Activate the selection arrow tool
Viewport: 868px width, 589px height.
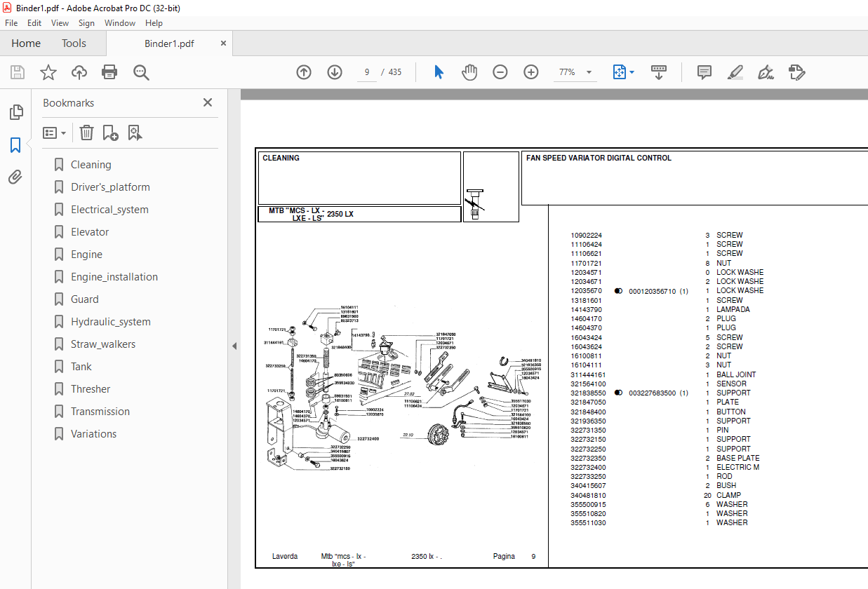(439, 72)
